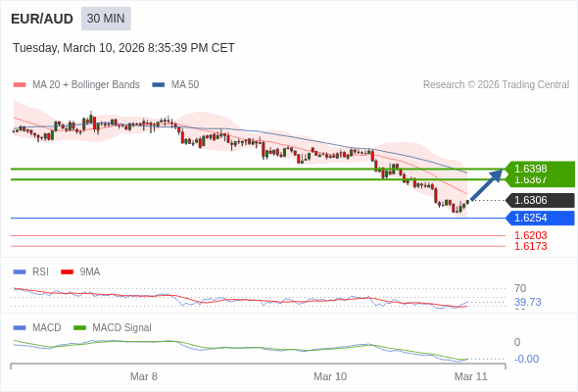Click the green MACD Signal legend swatch
Image resolution: width=578 pixels, height=392 pixels.
[x=79, y=328]
